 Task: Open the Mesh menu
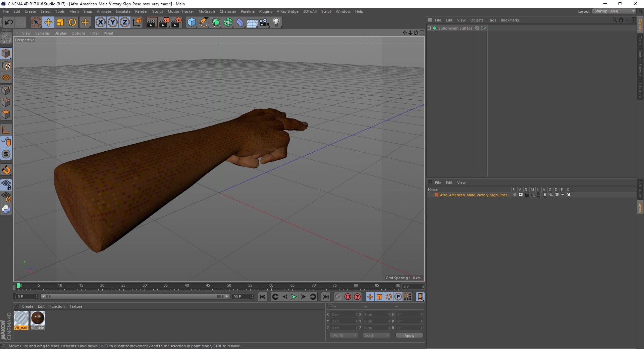pyautogui.click(x=74, y=11)
